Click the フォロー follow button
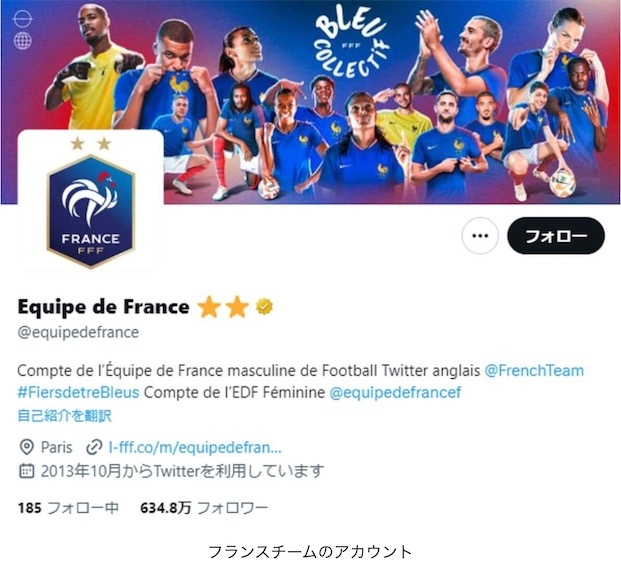The image size is (621, 570). [556, 236]
